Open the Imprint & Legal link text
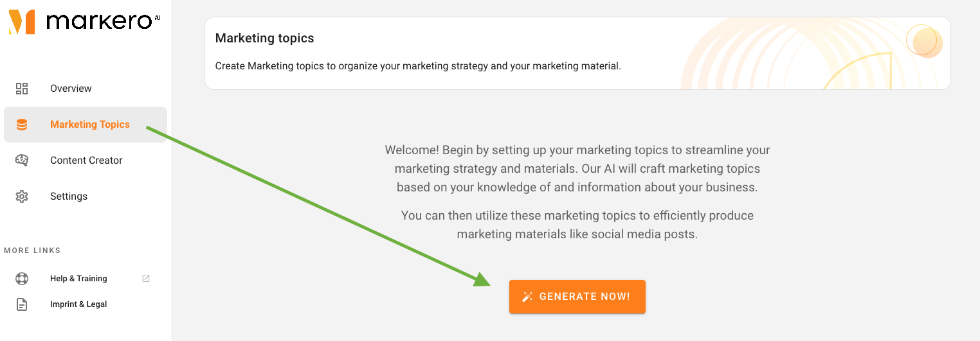 point(78,304)
